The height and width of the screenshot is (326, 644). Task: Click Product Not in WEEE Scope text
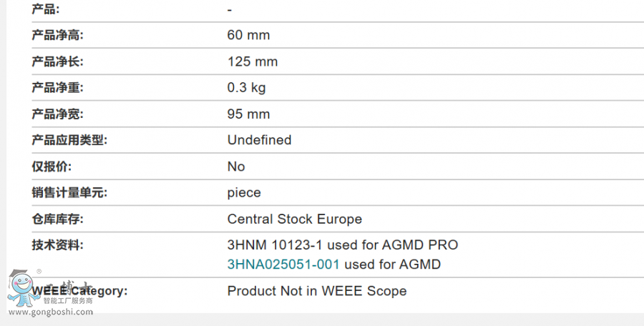point(317,291)
